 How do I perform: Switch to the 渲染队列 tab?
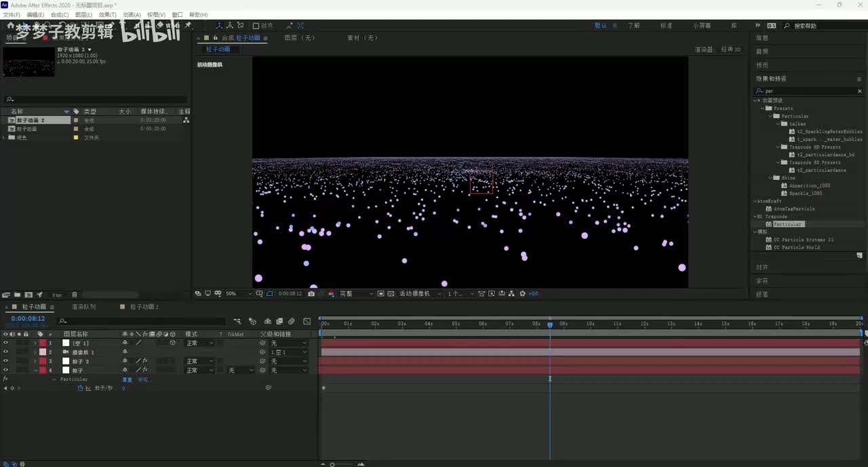(x=83, y=307)
